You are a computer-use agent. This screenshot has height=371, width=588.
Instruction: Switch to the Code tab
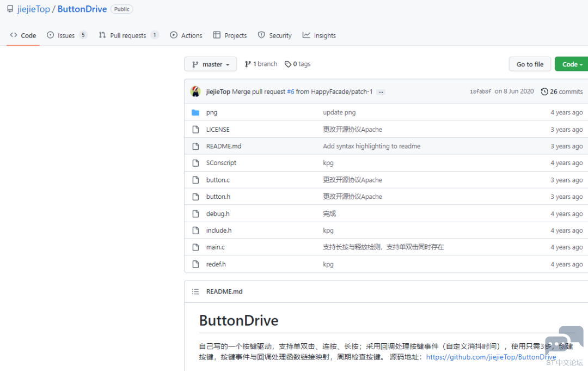23,35
